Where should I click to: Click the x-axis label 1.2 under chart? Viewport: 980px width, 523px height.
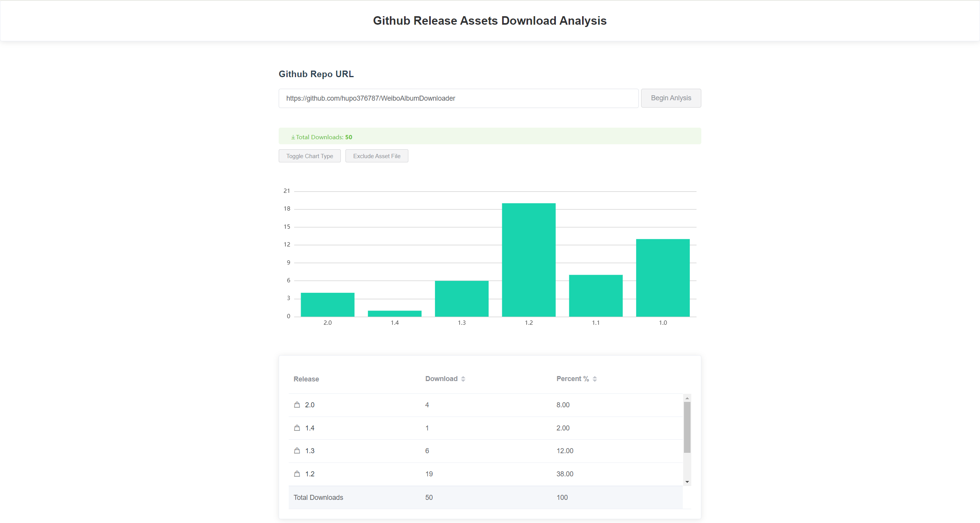(529, 323)
